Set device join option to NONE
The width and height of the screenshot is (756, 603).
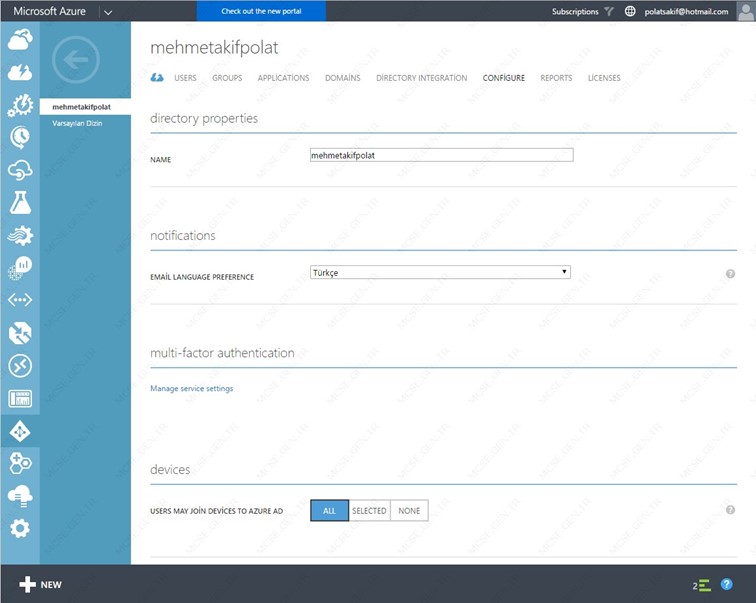click(409, 510)
